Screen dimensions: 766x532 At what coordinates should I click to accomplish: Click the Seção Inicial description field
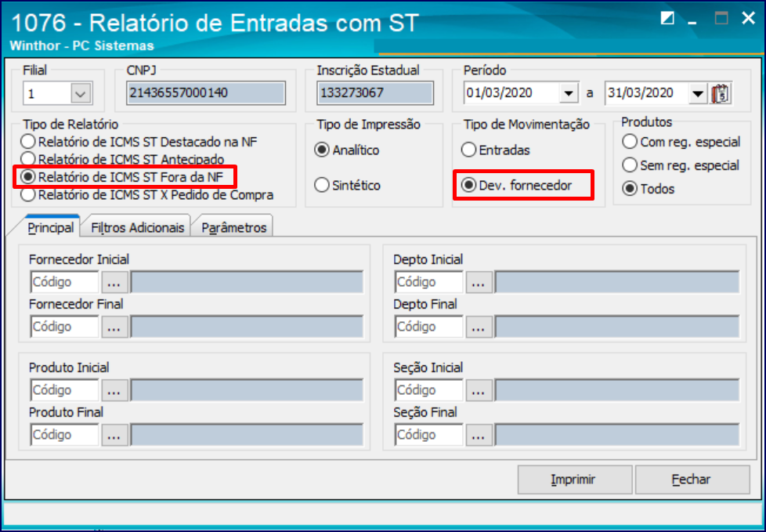coord(617,390)
